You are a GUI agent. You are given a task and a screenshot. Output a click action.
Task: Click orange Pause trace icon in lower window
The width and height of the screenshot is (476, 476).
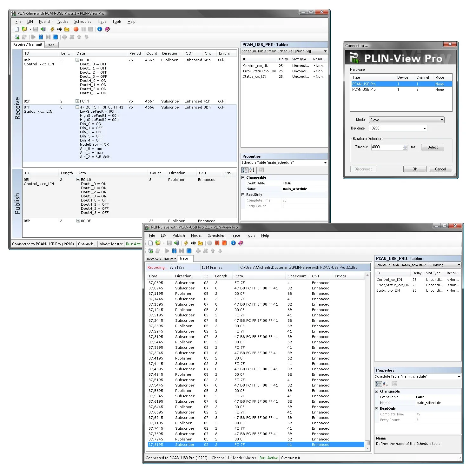[x=217, y=243]
